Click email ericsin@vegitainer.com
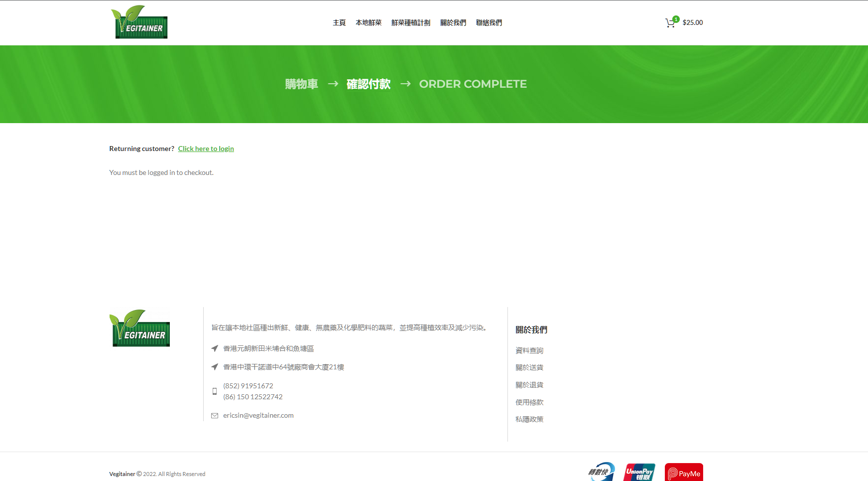Screen dimensions: 868x481 coord(258,415)
